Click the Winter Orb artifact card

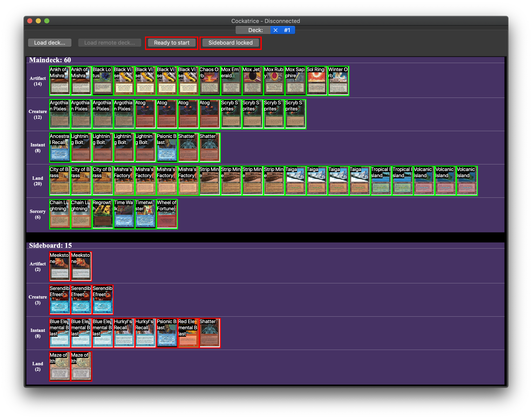[x=338, y=81]
